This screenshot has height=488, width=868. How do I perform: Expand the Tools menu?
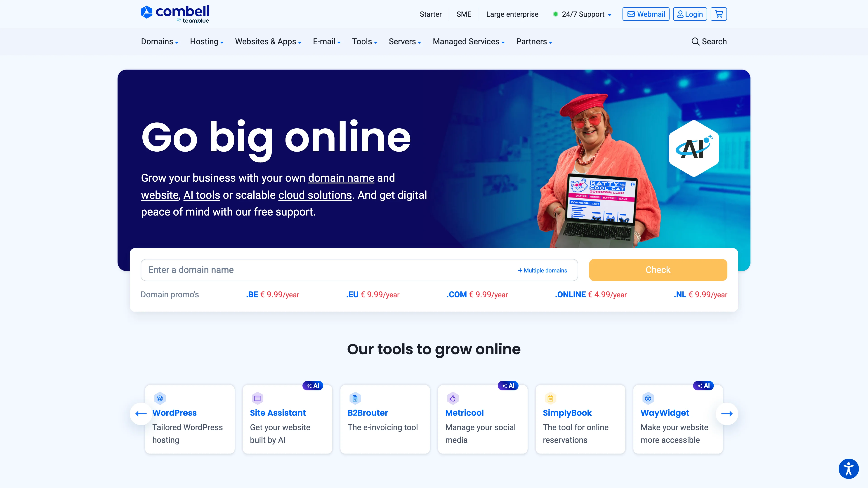tap(365, 41)
